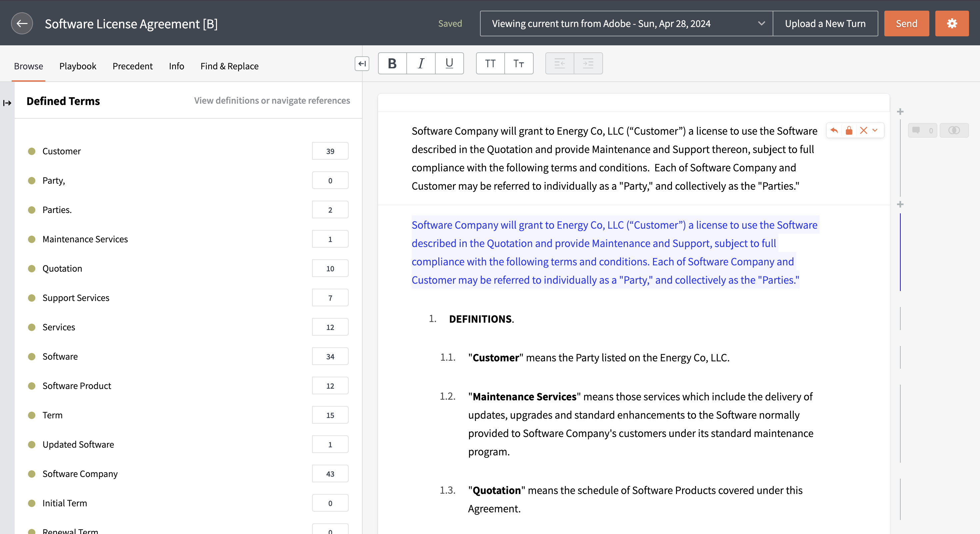The width and height of the screenshot is (980, 534).
Task: Switch to the Browse tab
Action: [x=29, y=66]
